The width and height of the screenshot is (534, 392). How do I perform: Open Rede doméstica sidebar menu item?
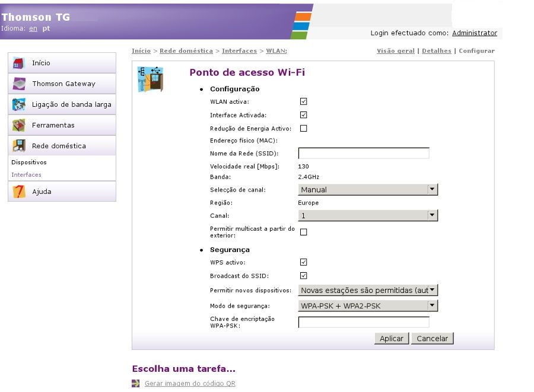(62, 146)
